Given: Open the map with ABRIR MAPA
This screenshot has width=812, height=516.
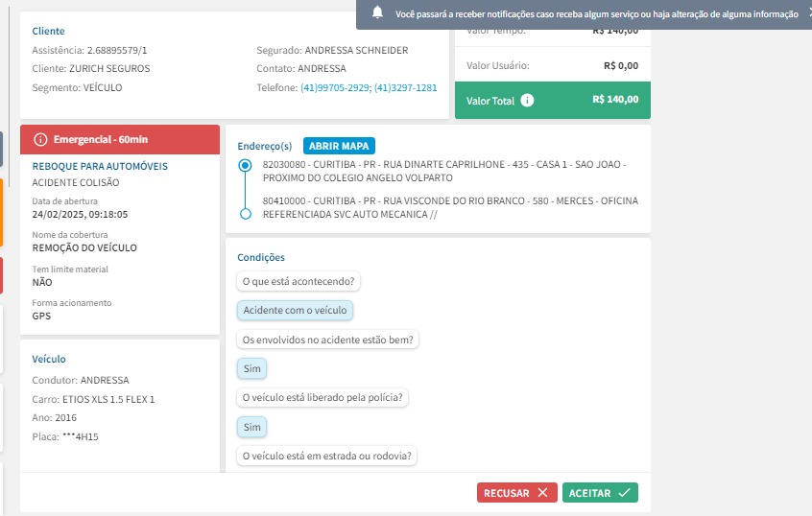Looking at the screenshot, I should tap(339, 146).
